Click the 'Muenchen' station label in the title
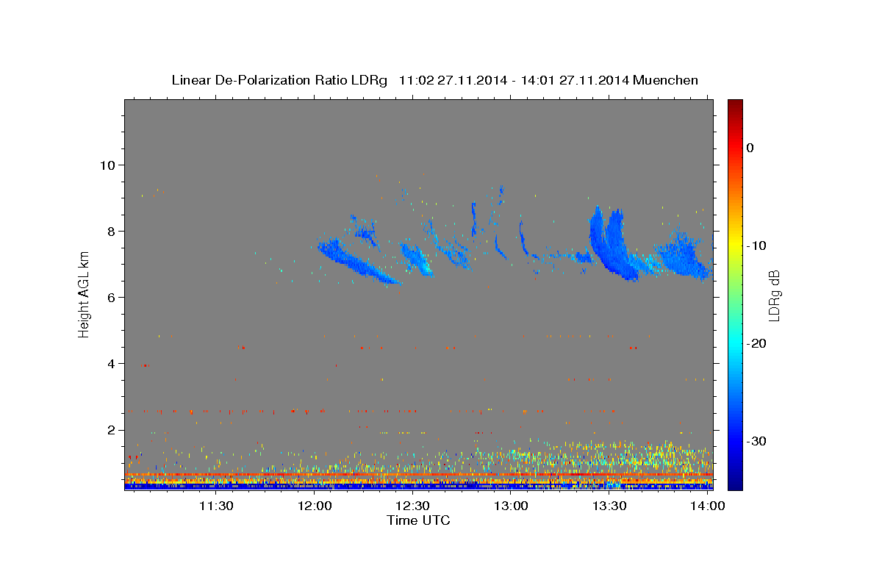Image resolution: width=882 pixels, height=588 pixels. click(666, 80)
